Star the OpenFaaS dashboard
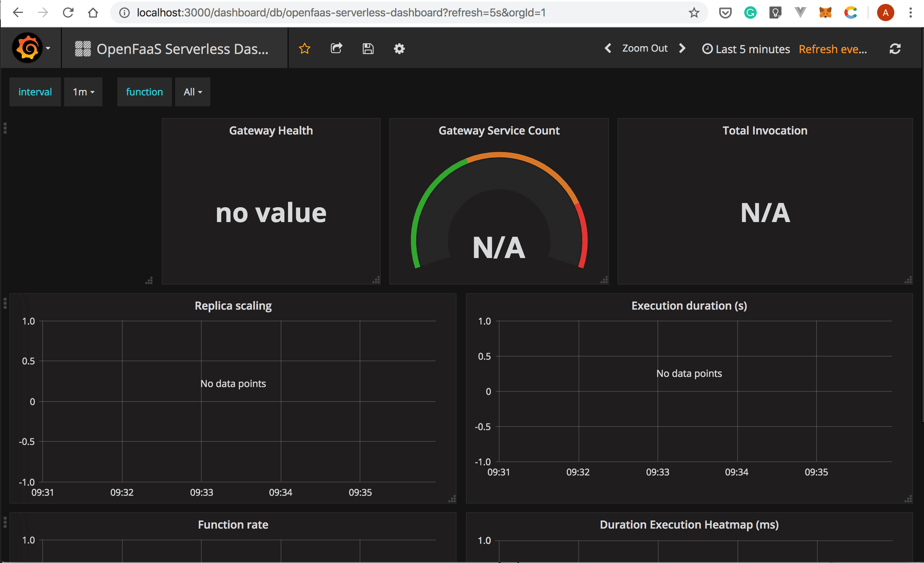Image resolution: width=924 pixels, height=563 pixels. [x=304, y=49]
